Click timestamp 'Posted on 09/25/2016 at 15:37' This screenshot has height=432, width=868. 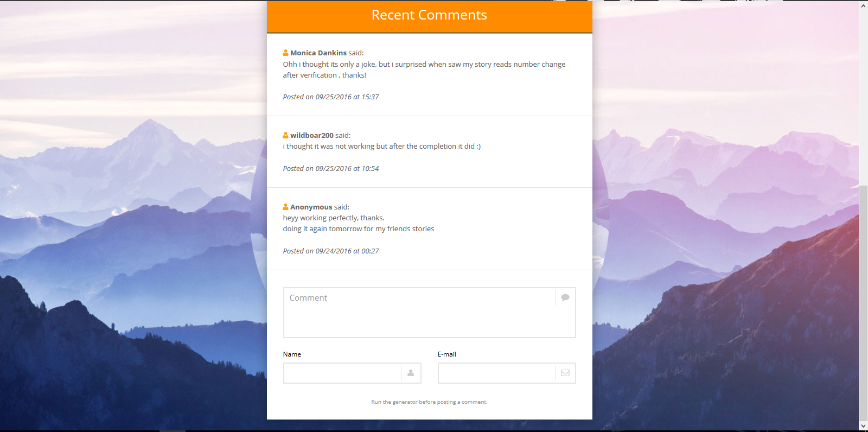331,97
